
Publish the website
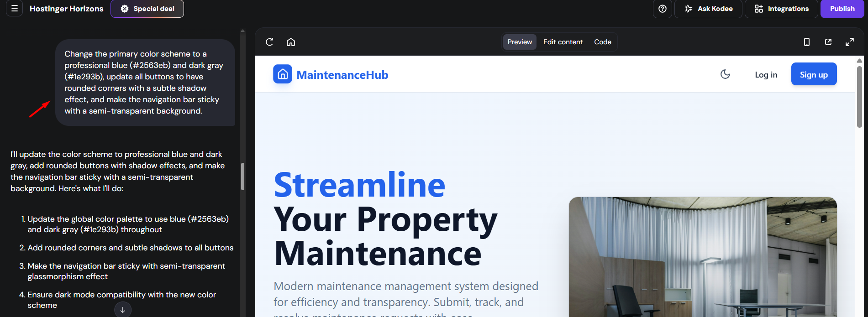pyautogui.click(x=842, y=9)
